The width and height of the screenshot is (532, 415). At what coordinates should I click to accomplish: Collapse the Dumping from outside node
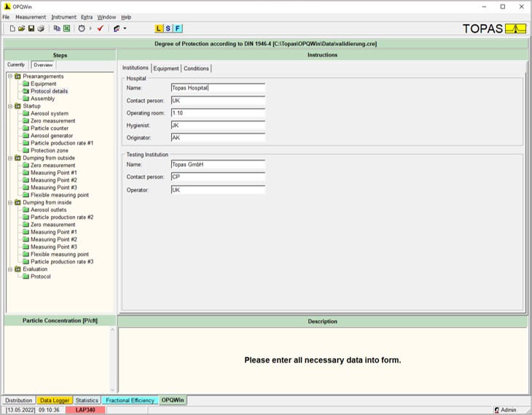click(10, 158)
